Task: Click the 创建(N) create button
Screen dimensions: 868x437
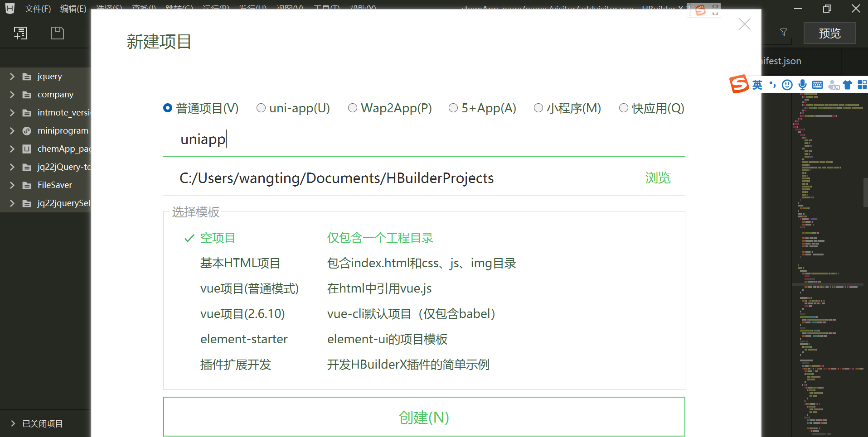Action: tap(424, 417)
